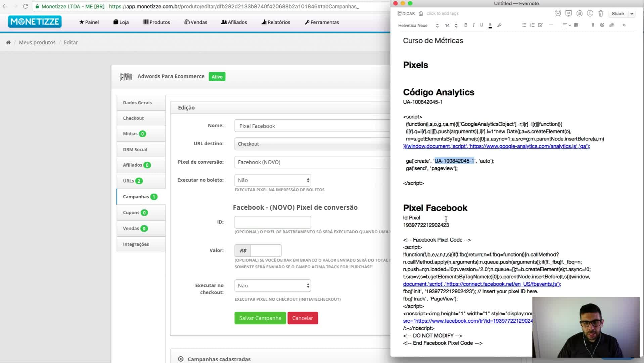Start presentation mode in Evernote
644x363 pixels.
(568, 13)
